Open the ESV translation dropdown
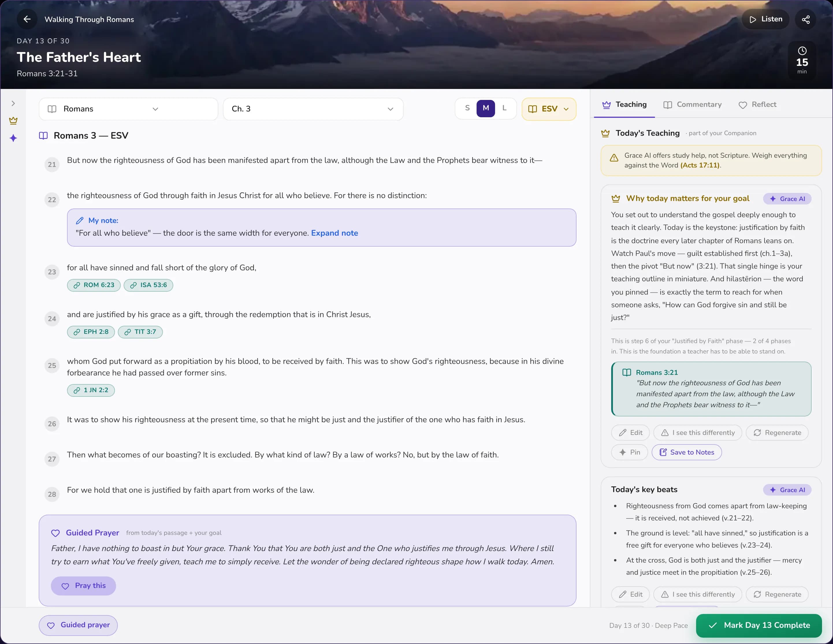Image resolution: width=833 pixels, height=644 pixels. click(x=549, y=109)
